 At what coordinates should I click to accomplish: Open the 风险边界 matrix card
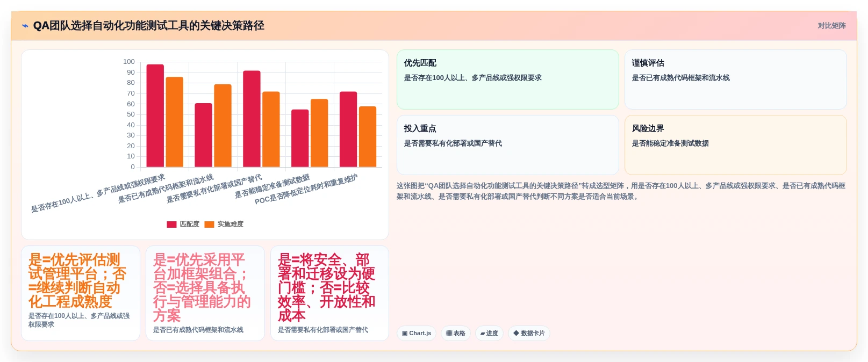(735, 145)
